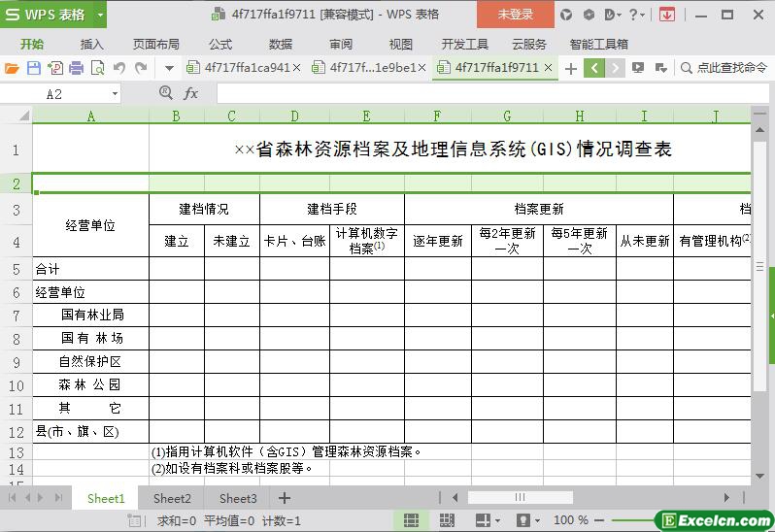Click the plus to add new document tab
This screenshot has width=775, height=532.
tap(571, 68)
